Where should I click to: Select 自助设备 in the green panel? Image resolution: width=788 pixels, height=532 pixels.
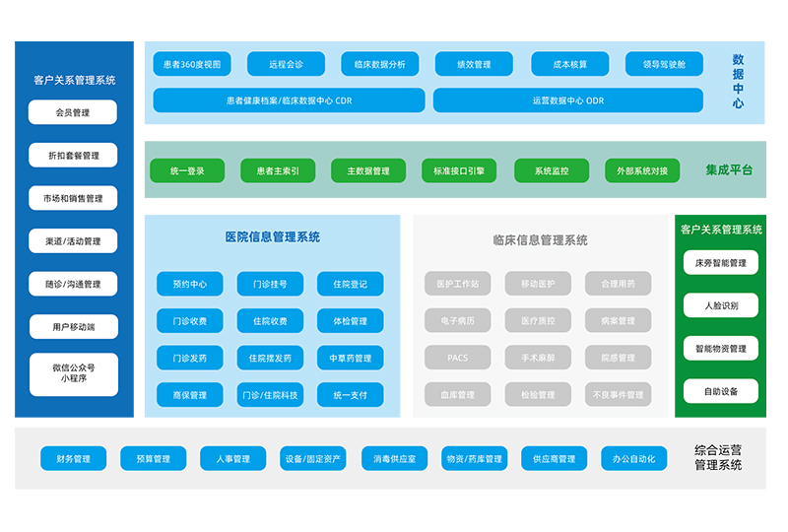pos(720,391)
